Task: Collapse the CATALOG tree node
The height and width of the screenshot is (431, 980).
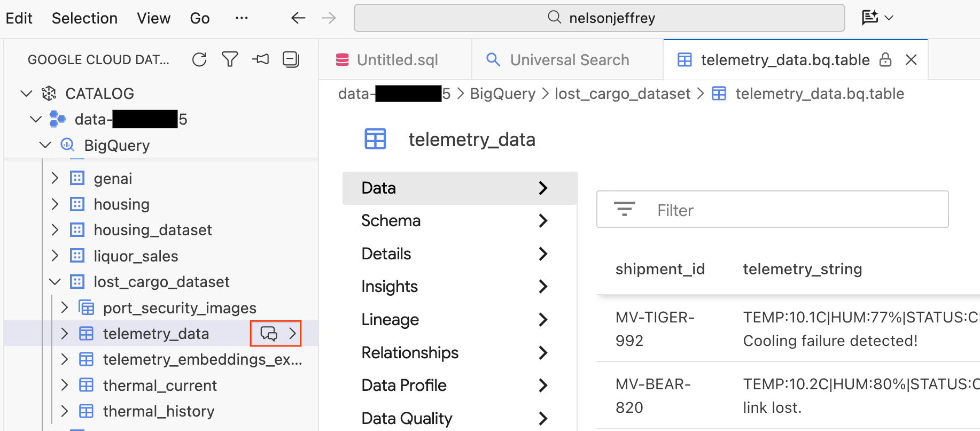Action: coord(26,94)
